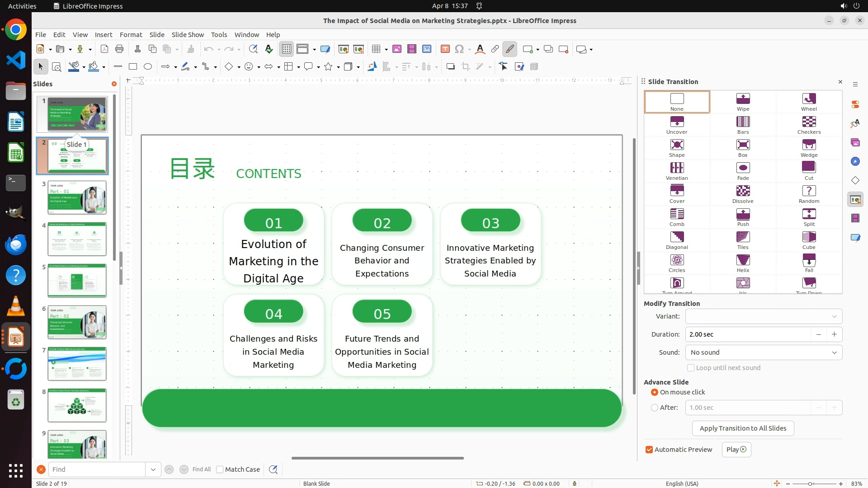Select the Fade transition icon
Image resolution: width=868 pixels, height=488 pixels.
(743, 168)
